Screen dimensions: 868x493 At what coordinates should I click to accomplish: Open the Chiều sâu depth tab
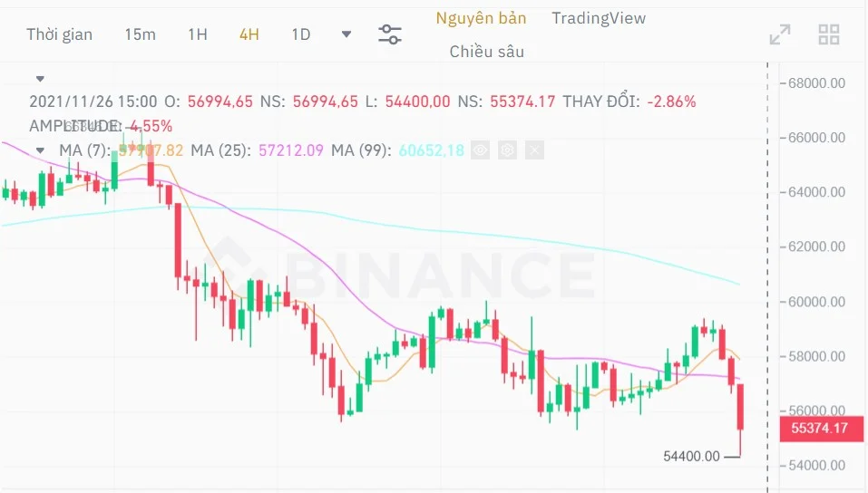[487, 52]
